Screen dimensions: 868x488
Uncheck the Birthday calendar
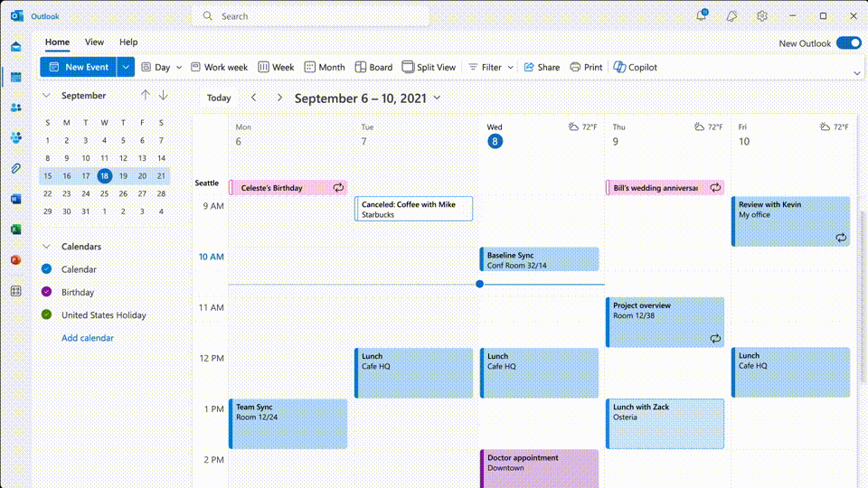pyautogui.click(x=46, y=292)
